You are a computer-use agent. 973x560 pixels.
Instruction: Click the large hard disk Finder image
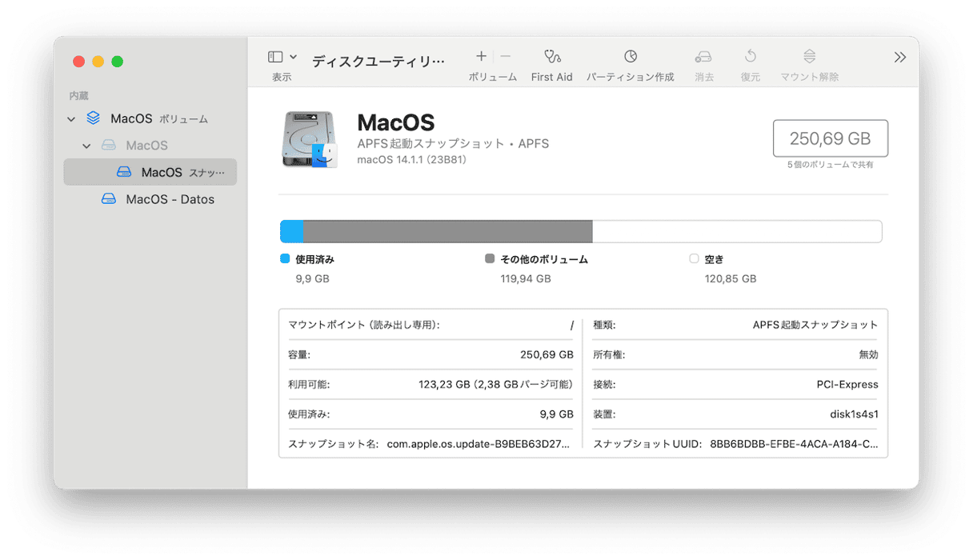pos(310,139)
